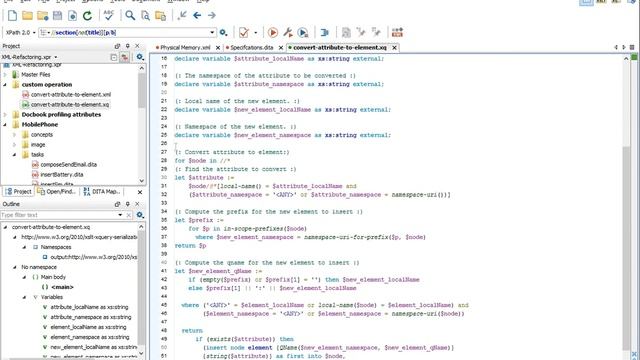
Task: Open the Open/Find side tab
Action: (x=56, y=191)
